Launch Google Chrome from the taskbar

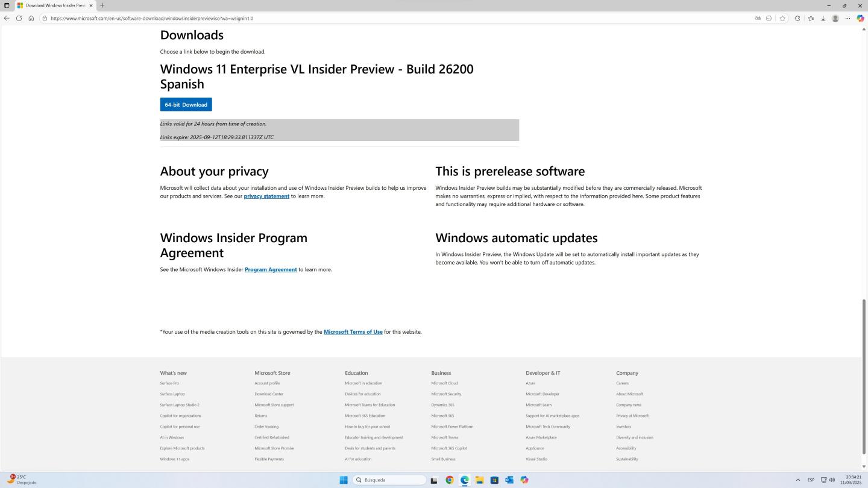click(x=449, y=480)
